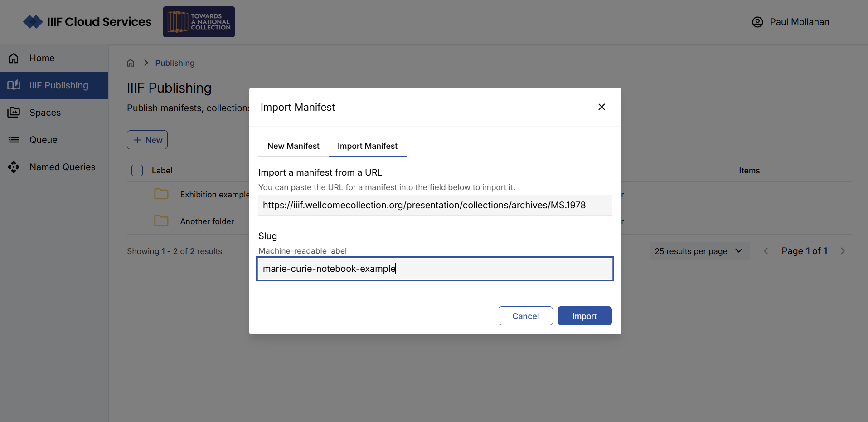868x422 pixels.
Task: Open the 25 results per page dropdown
Action: (698, 251)
